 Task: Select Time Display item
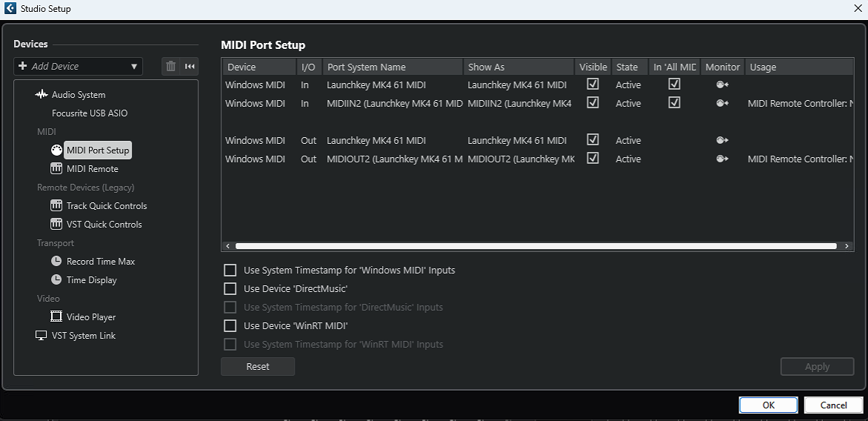(x=91, y=280)
